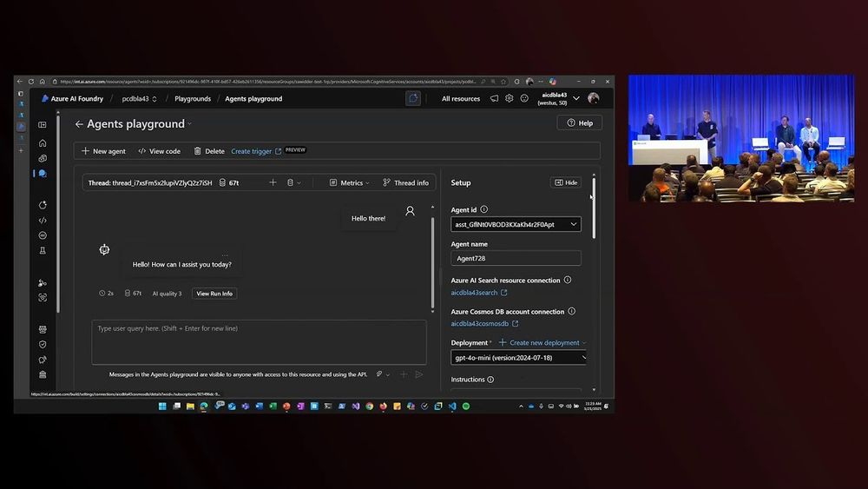
Task: Expand the Agents playground title chevron
Action: click(189, 124)
